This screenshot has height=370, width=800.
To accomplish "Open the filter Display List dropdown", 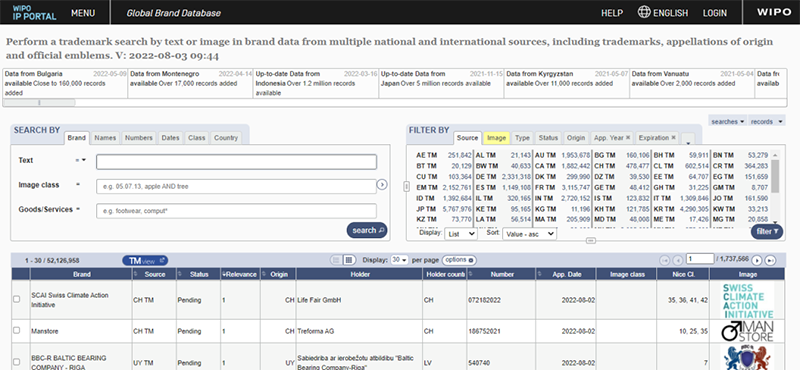I will pyautogui.click(x=461, y=234).
